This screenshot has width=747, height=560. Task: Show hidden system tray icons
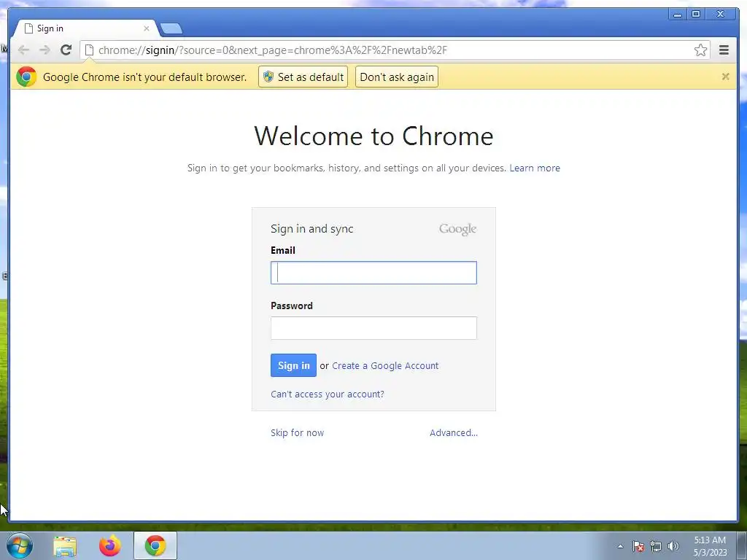point(620,546)
